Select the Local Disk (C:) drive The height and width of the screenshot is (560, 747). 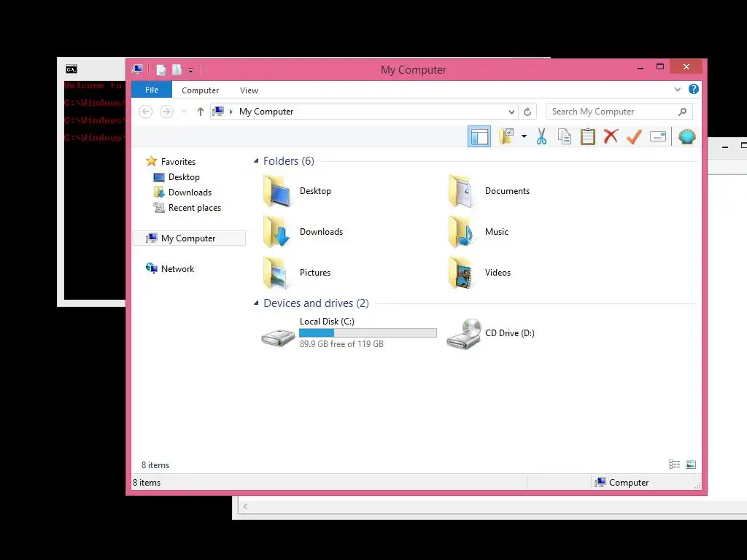(349, 332)
